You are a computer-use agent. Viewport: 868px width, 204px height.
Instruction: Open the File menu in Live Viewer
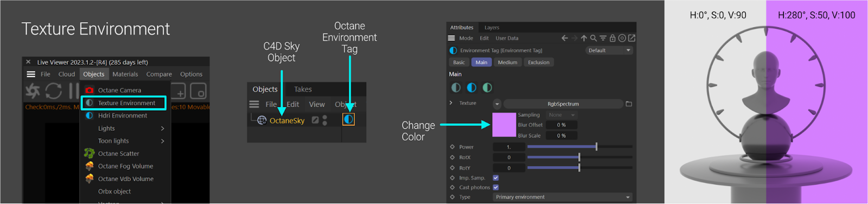[46, 74]
